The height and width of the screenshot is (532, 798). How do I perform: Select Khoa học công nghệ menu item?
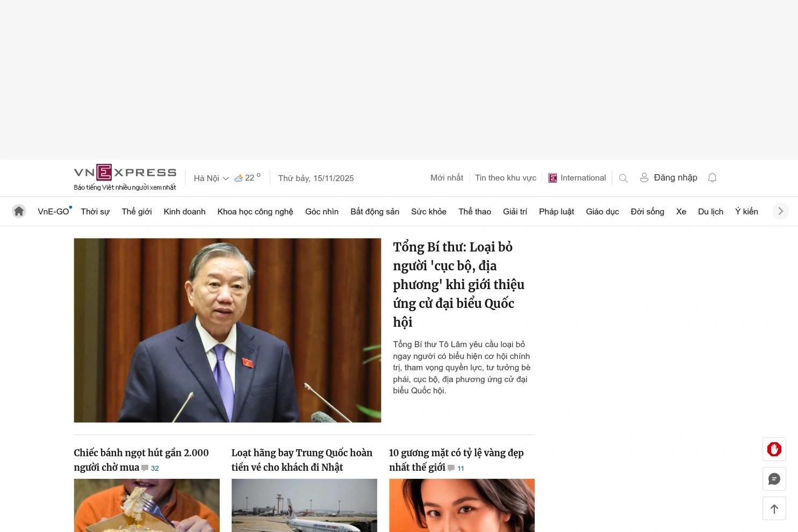(255, 212)
